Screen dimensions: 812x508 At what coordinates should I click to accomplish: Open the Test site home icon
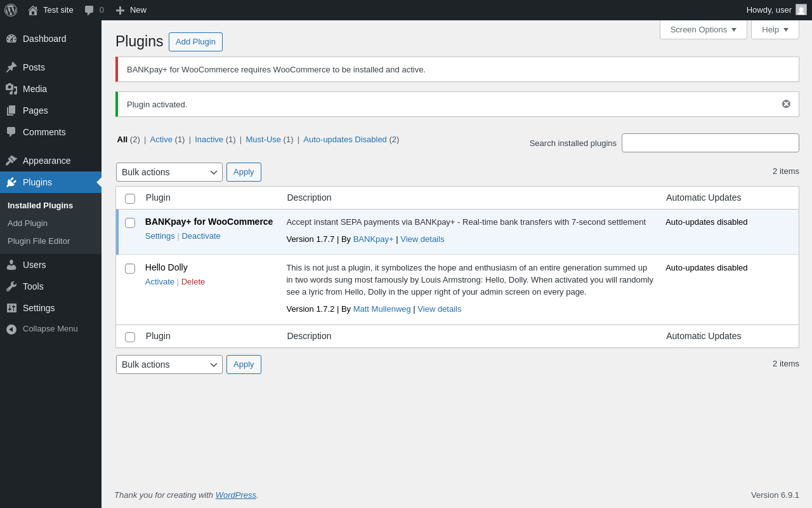click(33, 10)
